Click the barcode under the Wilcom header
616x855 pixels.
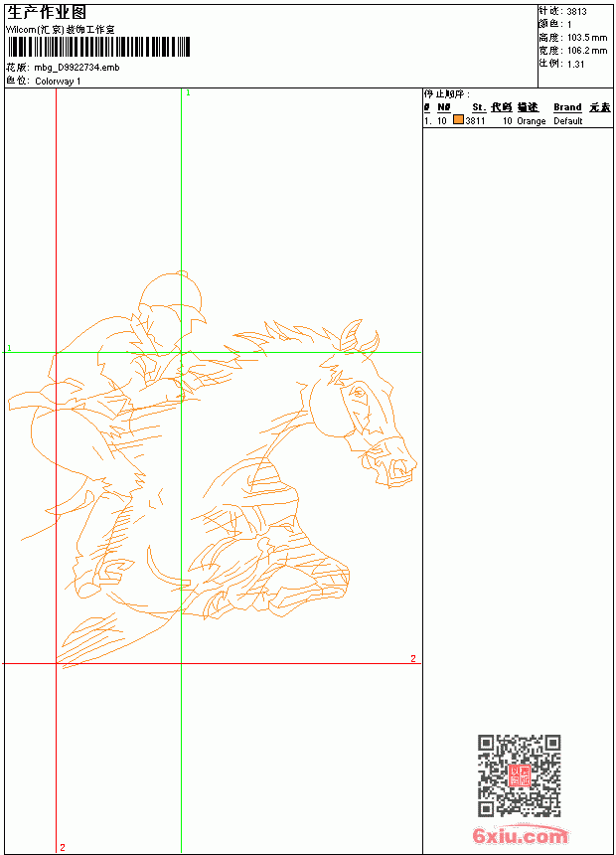98,47
